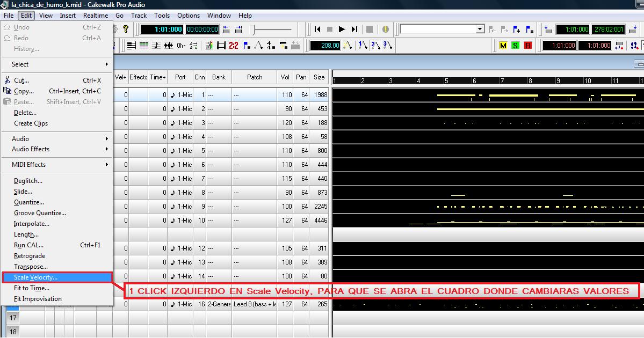Expand the MIDI Effects submenu

pos(57,165)
